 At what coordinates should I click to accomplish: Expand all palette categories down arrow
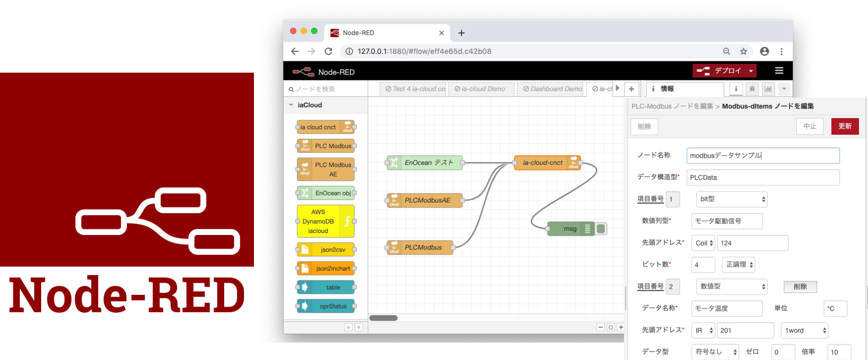[x=359, y=327]
